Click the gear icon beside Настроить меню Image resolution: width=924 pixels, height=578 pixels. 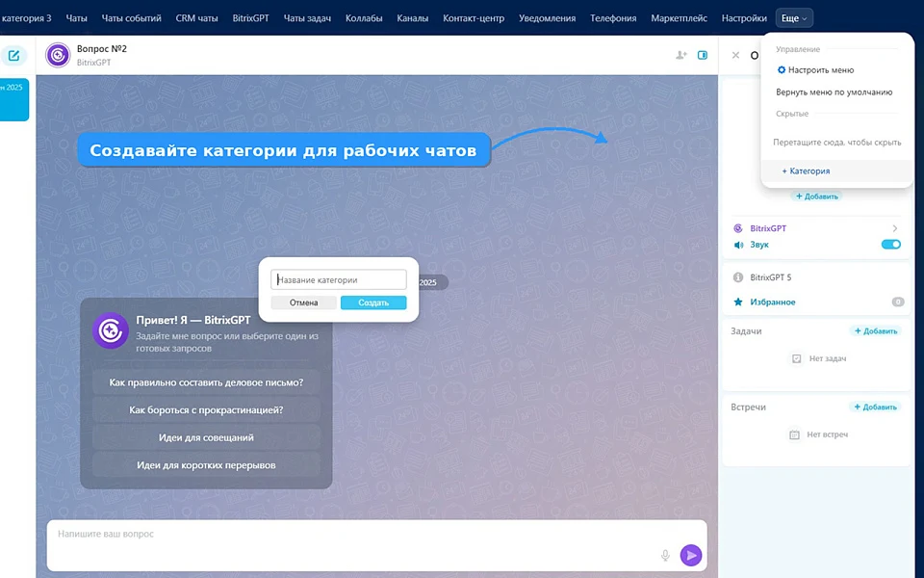point(782,69)
